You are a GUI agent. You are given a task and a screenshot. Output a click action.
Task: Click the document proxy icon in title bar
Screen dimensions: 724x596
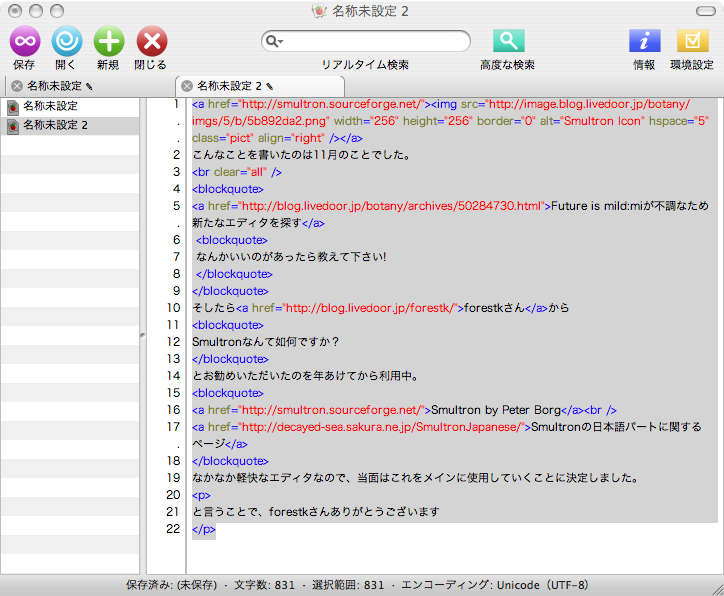tap(320, 11)
